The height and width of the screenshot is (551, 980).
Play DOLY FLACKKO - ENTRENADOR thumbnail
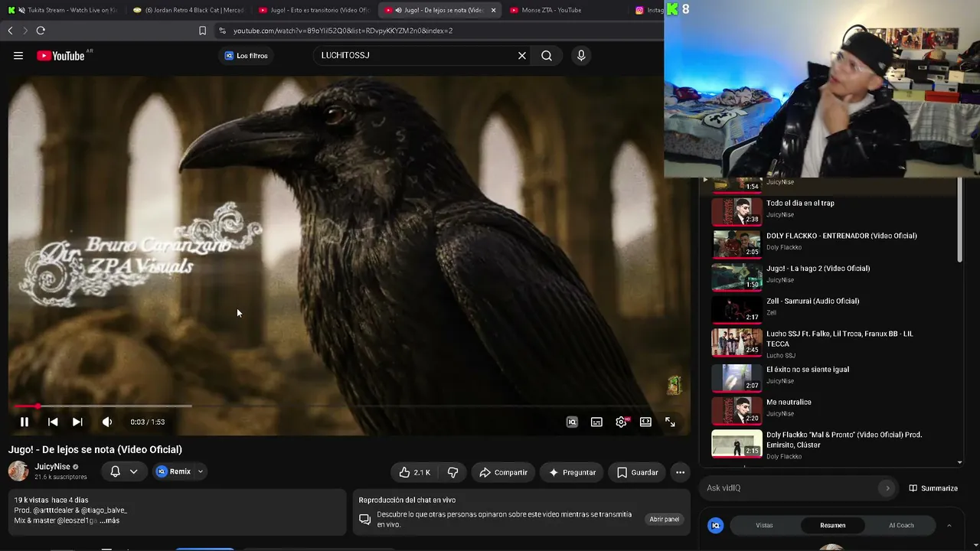737,244
